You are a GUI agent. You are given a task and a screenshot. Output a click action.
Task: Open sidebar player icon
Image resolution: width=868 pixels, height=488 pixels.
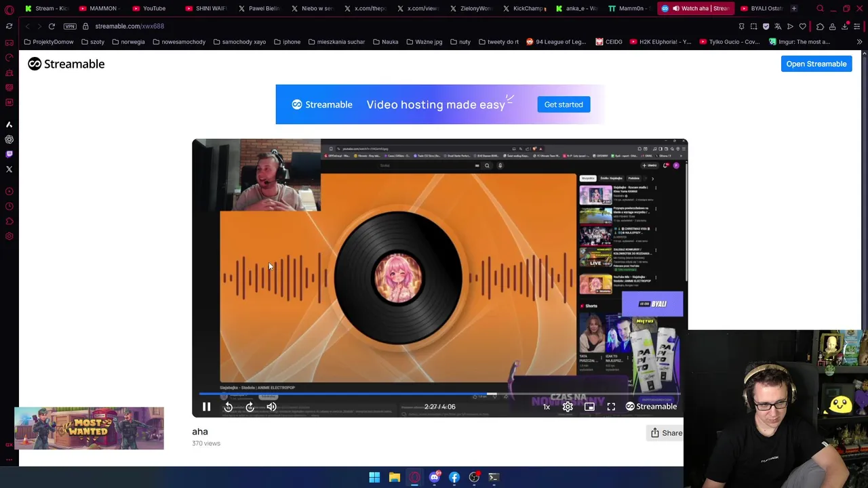pyautogui.click(x=9, y=191)
